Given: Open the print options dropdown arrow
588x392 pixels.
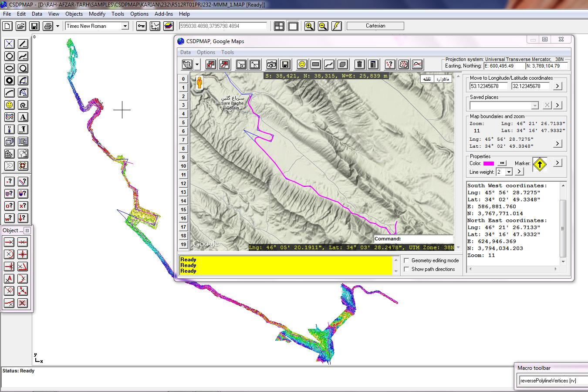Looking at the screenshot, I should (x=57, y=26).
